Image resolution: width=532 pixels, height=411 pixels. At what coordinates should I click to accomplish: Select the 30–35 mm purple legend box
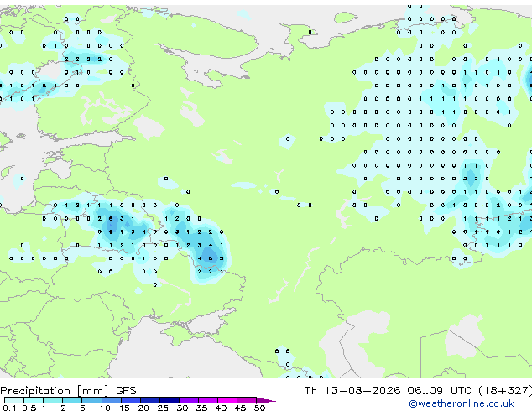pyautogui.click(x=189, y=400)
